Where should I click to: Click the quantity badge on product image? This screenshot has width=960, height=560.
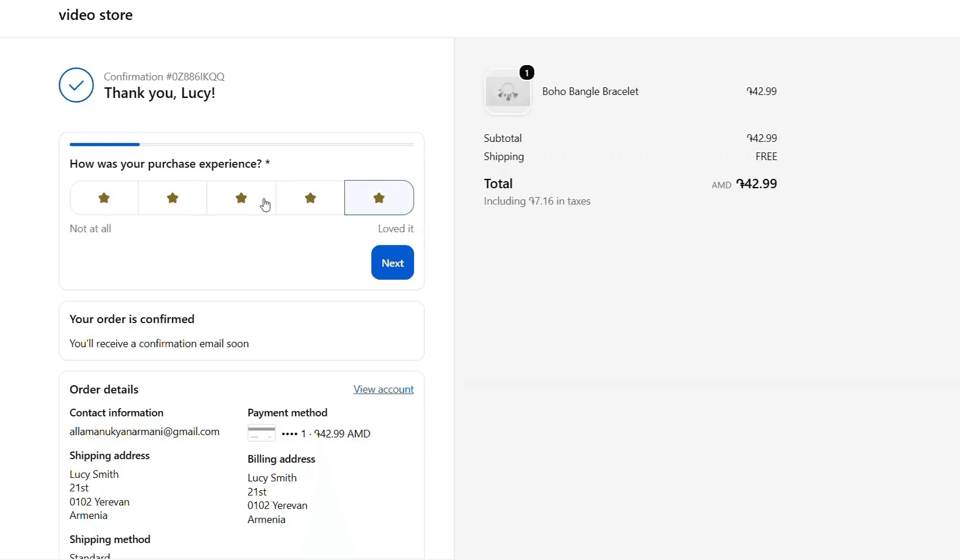tap(527, 73)
